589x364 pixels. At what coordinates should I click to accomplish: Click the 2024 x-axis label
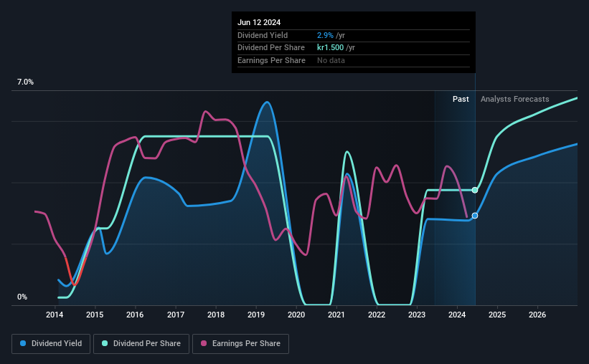point(457,315)
